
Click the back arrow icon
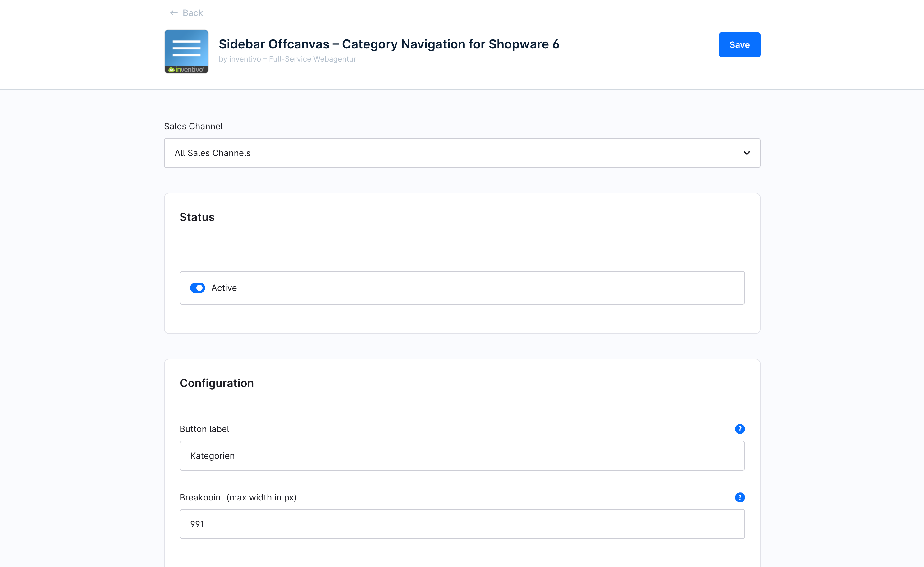click(174, 13)
